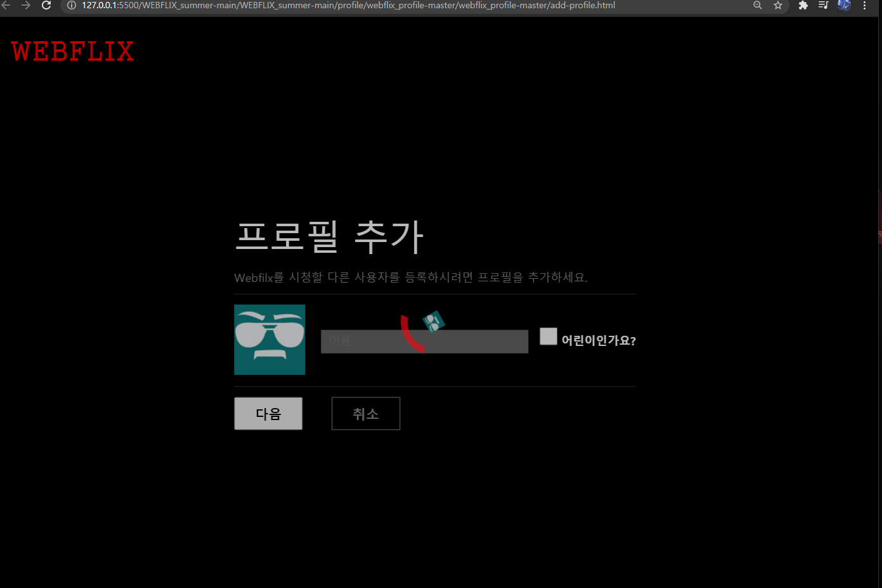The width and height of the screenshot is (882, 588).
Task: Open the Chrome extensions puzzle icon
Action: [803, 6]
